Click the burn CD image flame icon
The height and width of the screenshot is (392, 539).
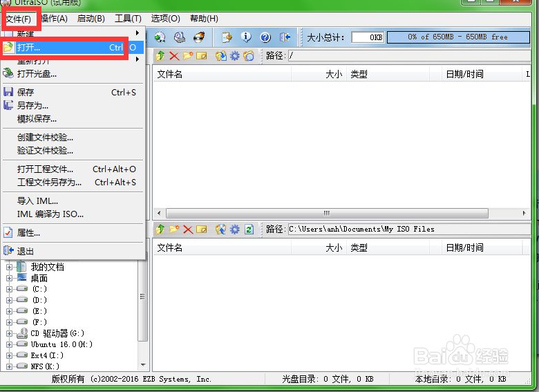click(x=199, y=37)
